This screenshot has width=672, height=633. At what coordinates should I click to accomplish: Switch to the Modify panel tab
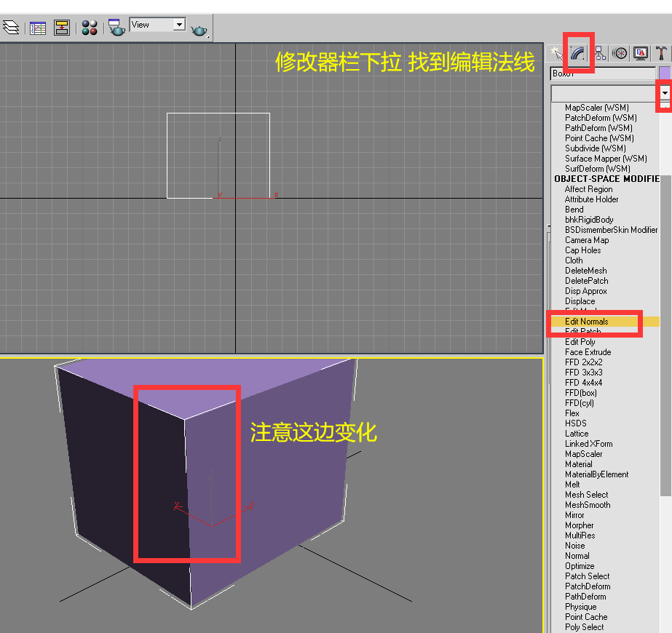coord(579,53)
